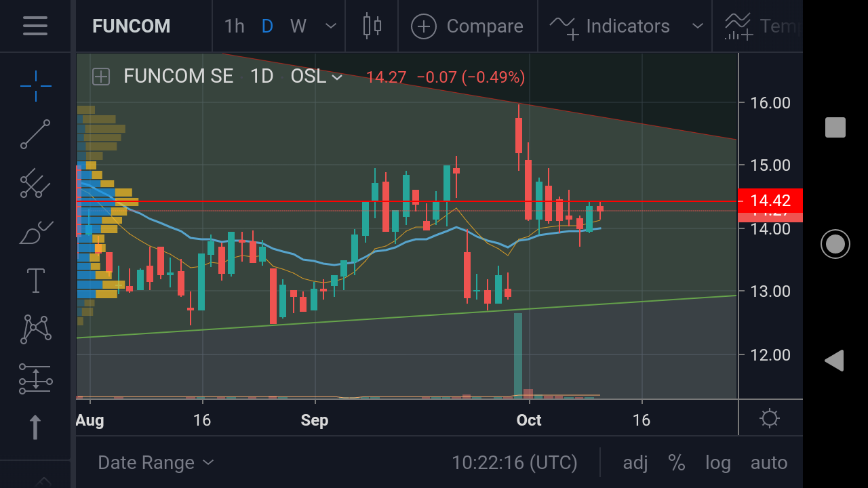Tap the Android home circle button
The height and width of the screenshot is (488, 868).
pyautogui.click(x=835, y=244)
